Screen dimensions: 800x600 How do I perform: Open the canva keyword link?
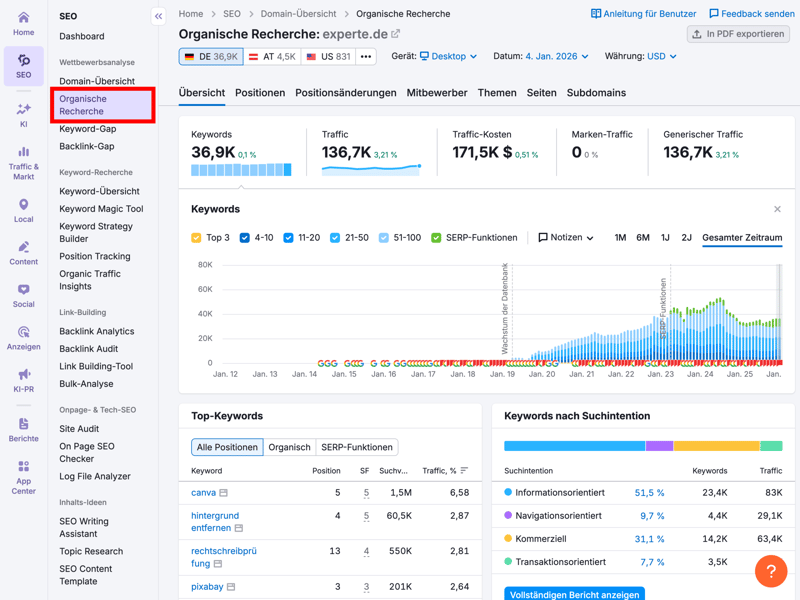coord(203,493)
